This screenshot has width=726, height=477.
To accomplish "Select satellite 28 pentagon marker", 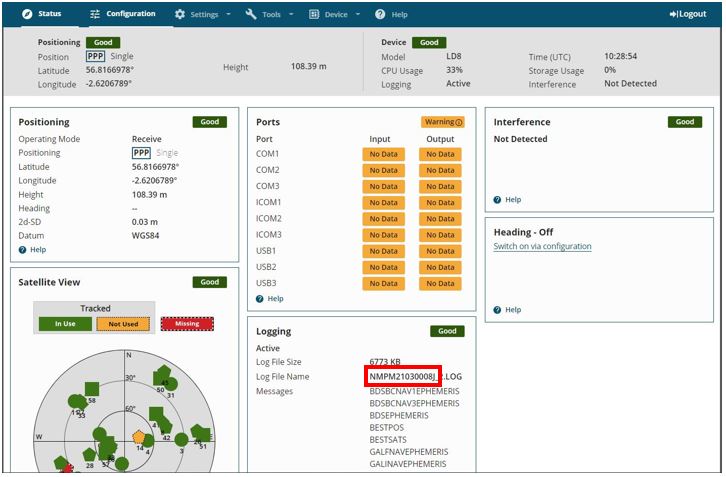I will [89, 455].
